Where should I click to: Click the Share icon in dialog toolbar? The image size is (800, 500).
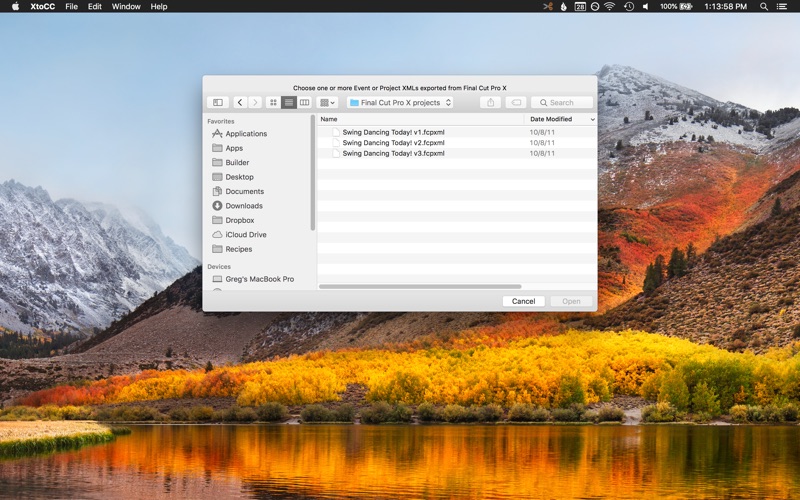coord(490,103)
